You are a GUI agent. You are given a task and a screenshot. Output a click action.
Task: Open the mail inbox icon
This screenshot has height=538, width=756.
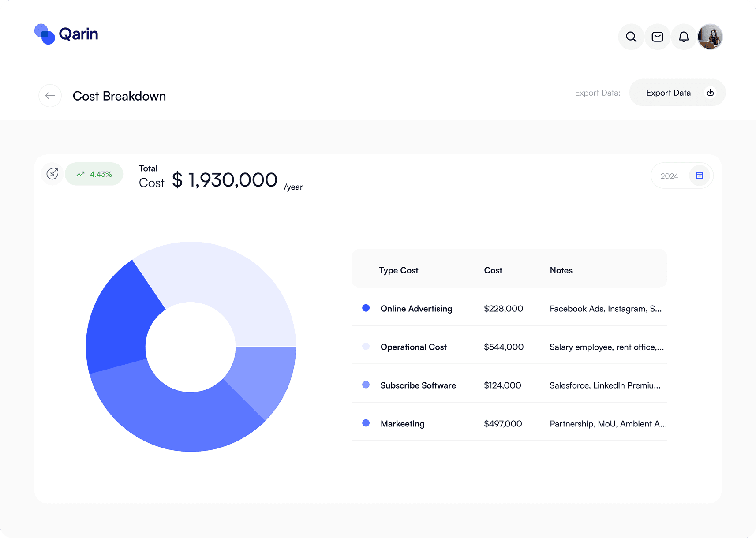(657, 37)
